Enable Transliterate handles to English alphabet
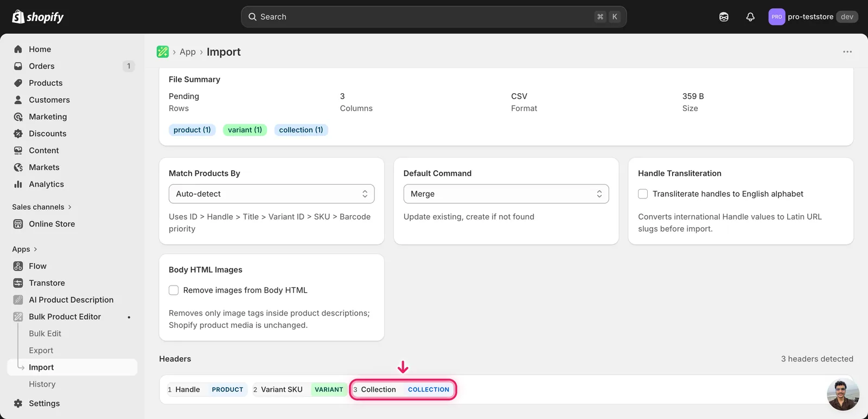This screenshot has width=868, height=419. [643, 194]
